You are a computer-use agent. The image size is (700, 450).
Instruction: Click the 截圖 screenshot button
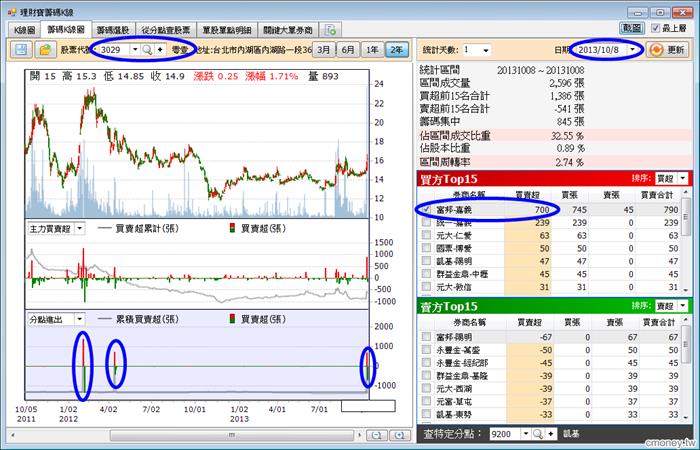(x=632, y=28)
